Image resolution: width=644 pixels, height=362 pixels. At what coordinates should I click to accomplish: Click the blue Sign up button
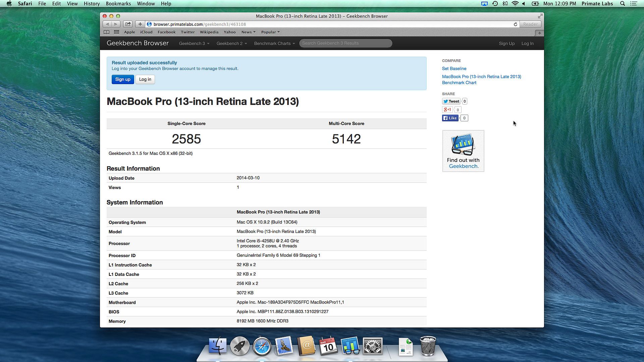point(123,79)
